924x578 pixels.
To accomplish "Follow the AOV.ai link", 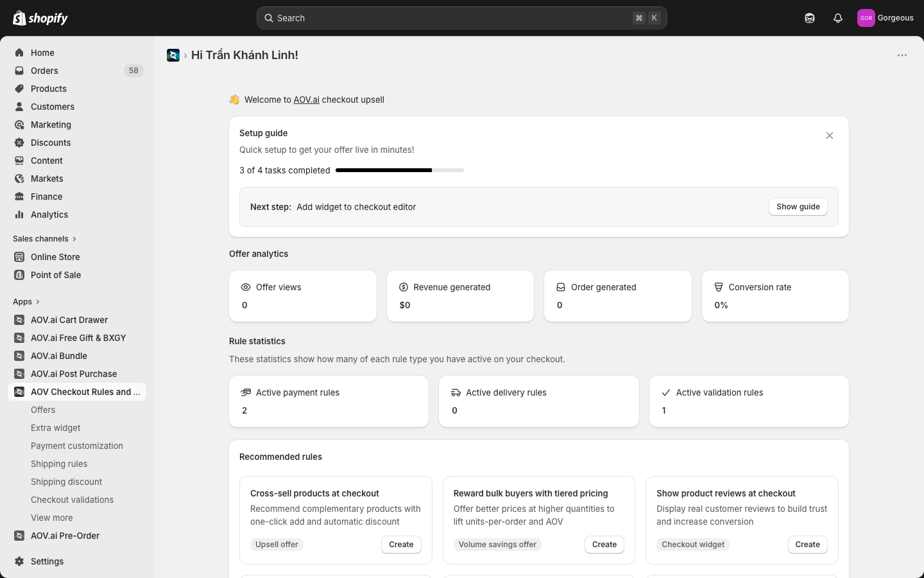I will point(306,100).
